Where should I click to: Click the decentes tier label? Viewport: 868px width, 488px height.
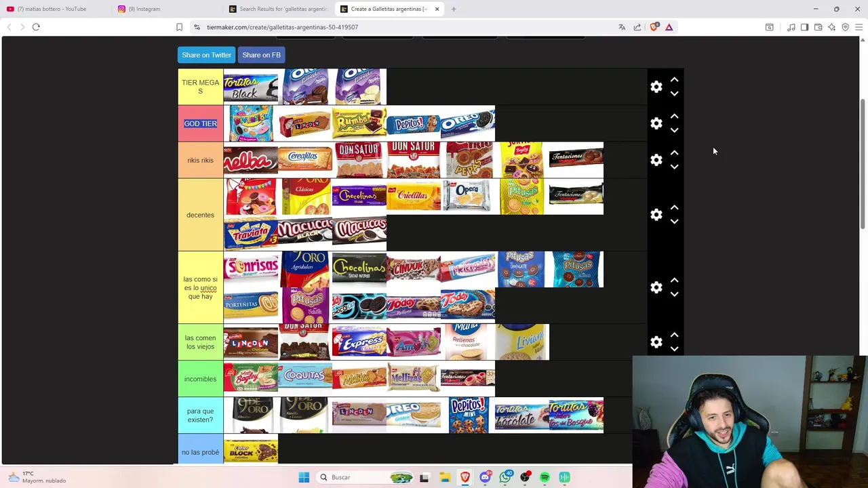click(200, 215)
